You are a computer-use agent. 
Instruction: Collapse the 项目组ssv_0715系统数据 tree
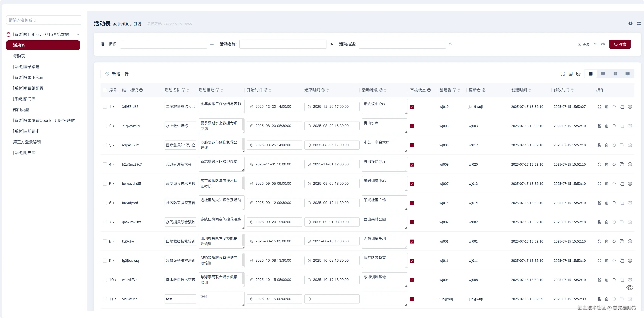click(x=78, y=35)
